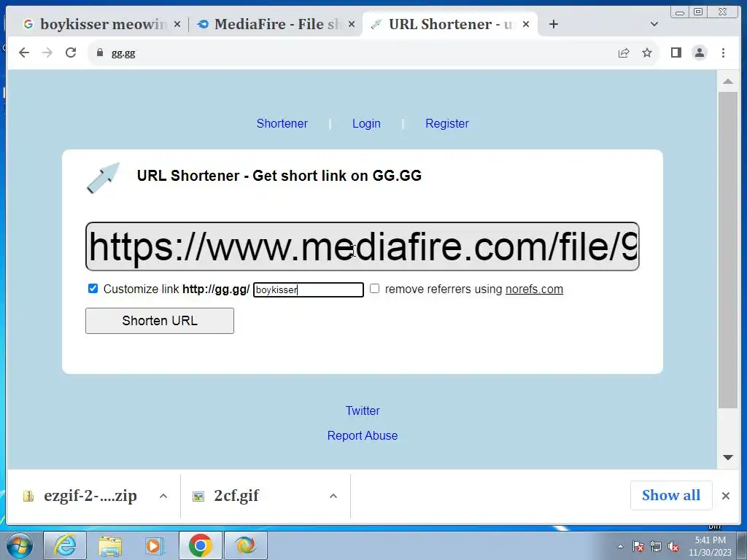Open the Shortener page link

coord(282,123)
